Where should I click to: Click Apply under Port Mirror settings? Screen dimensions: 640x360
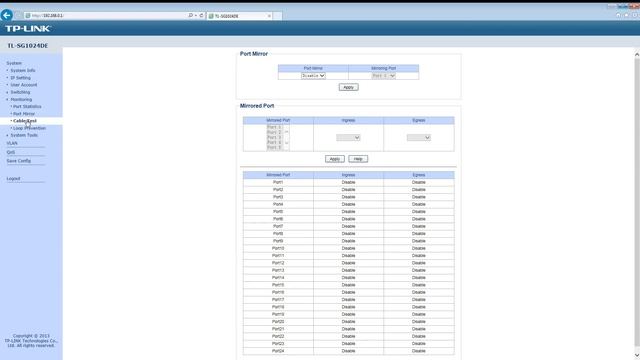coord(348,87)
